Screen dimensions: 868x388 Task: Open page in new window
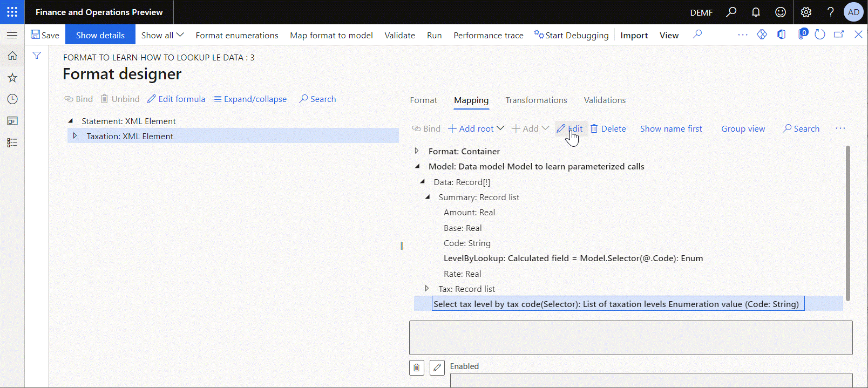point(839,35)
